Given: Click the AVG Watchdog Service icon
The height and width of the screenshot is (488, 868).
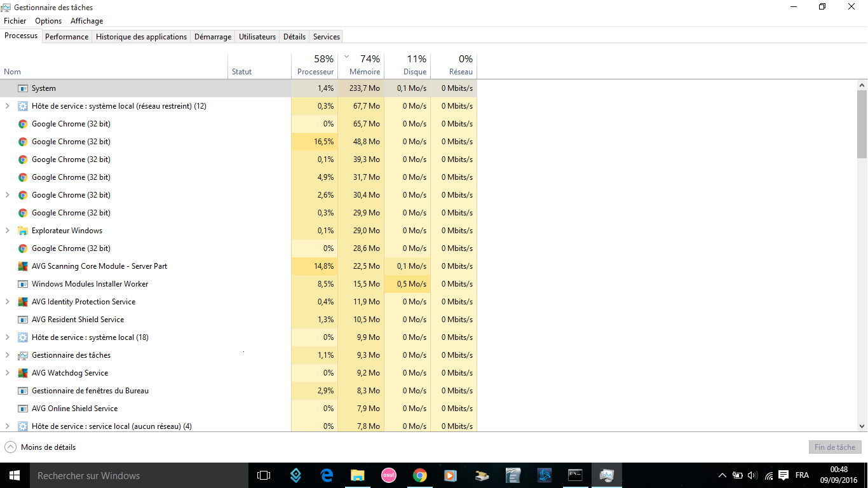Looking at the screenshot, I should 23,373.
